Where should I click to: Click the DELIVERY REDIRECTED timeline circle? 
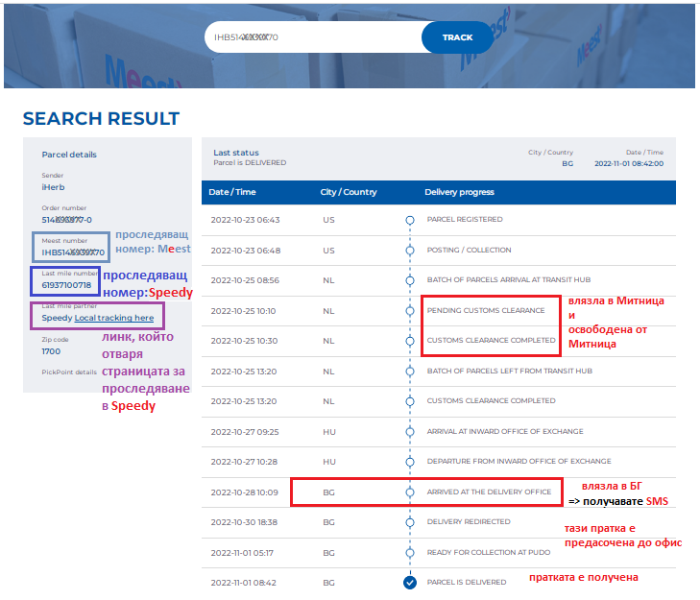coord(410,522)
